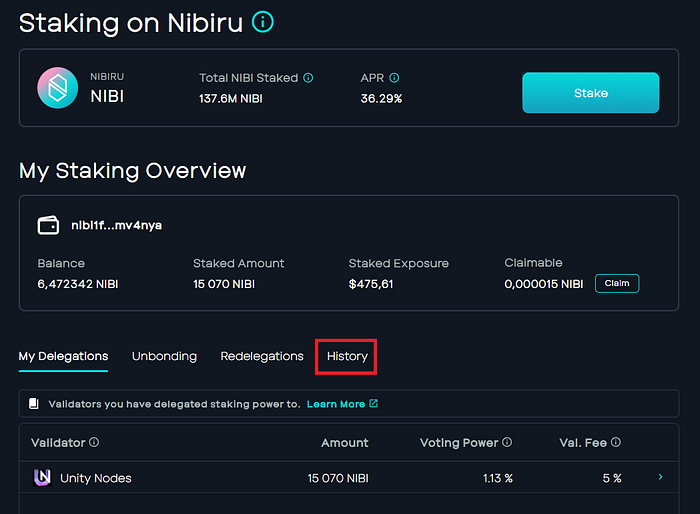Click the Stake button
This screenshot has width=700, height=514.
point(591,92)
